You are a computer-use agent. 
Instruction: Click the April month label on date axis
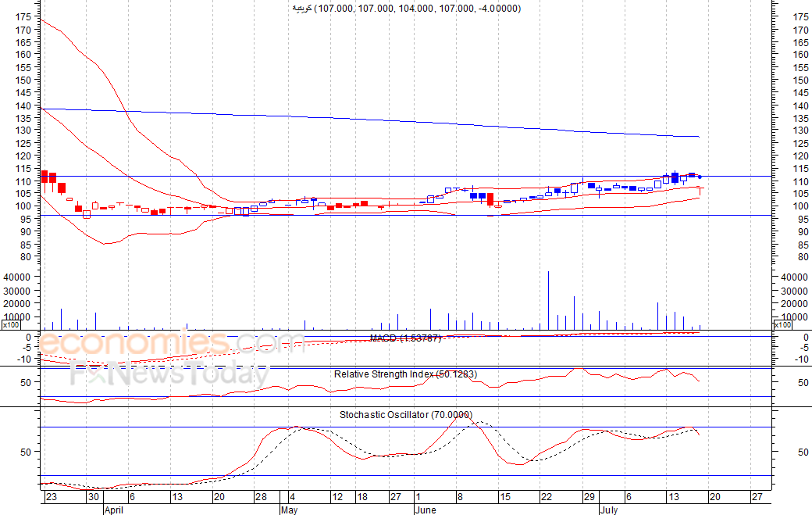point(114,510)
